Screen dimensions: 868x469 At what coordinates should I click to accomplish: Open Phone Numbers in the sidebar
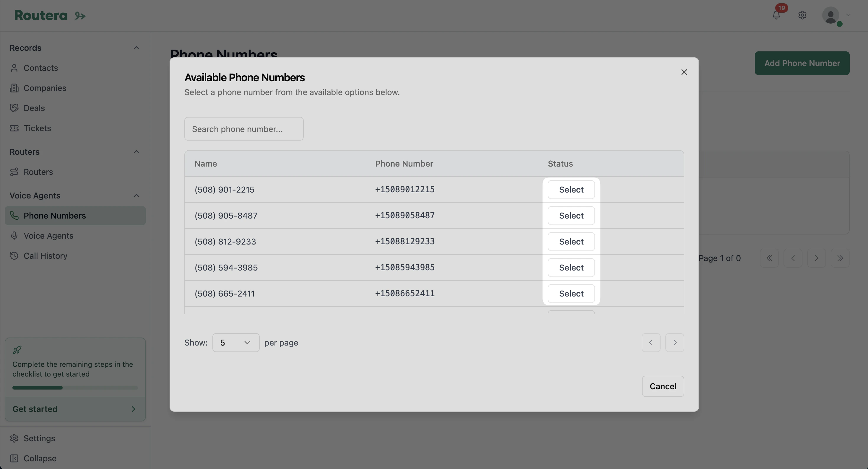coord(75,216)
